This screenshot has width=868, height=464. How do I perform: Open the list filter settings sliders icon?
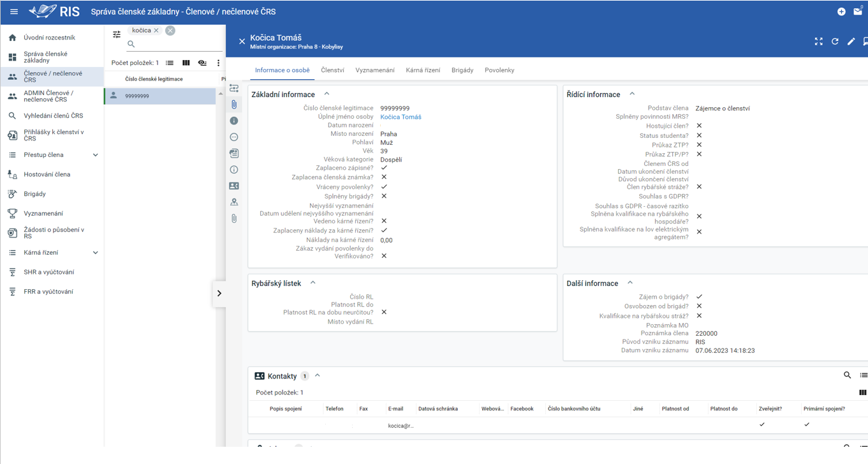click(117, 34)
